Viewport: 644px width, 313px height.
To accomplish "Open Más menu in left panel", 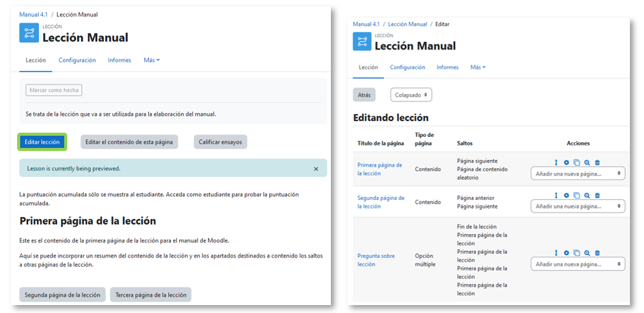I will tap(152, 60).
